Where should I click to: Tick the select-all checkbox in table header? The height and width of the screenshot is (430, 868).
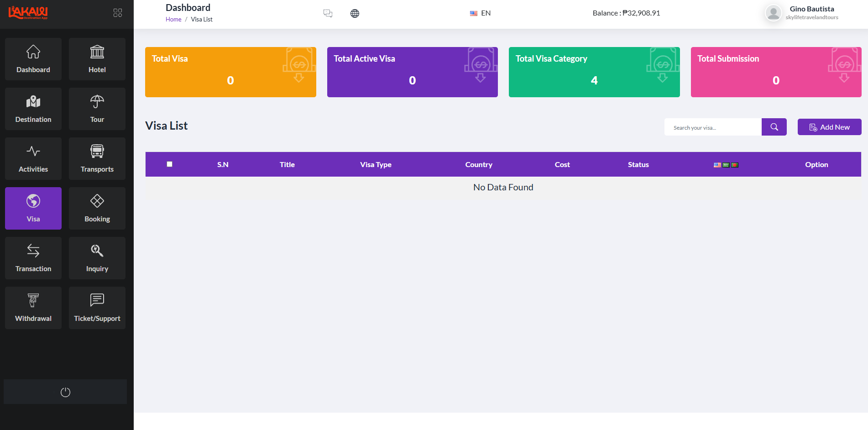169,164
